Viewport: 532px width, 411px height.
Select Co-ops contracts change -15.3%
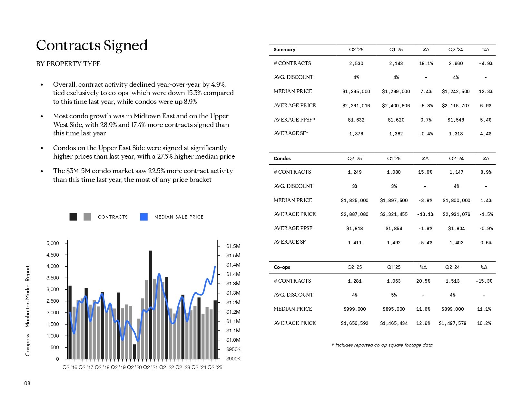(484, 281)
